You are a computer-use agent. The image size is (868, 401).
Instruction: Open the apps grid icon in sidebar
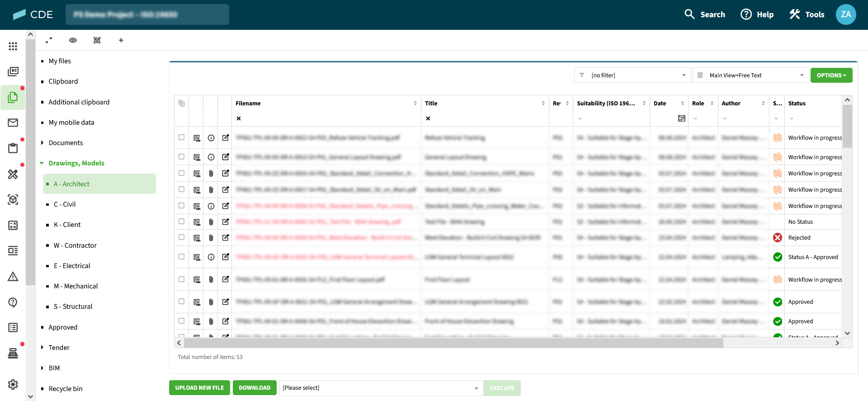[x=13, y=46]
